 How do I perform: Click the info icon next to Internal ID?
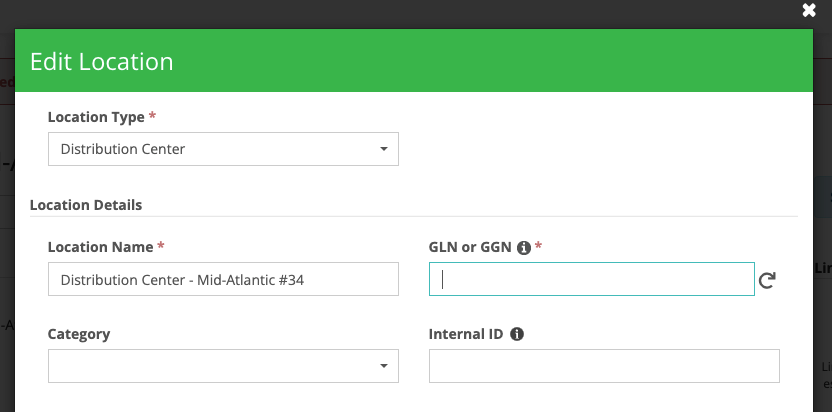click(516, 334)
